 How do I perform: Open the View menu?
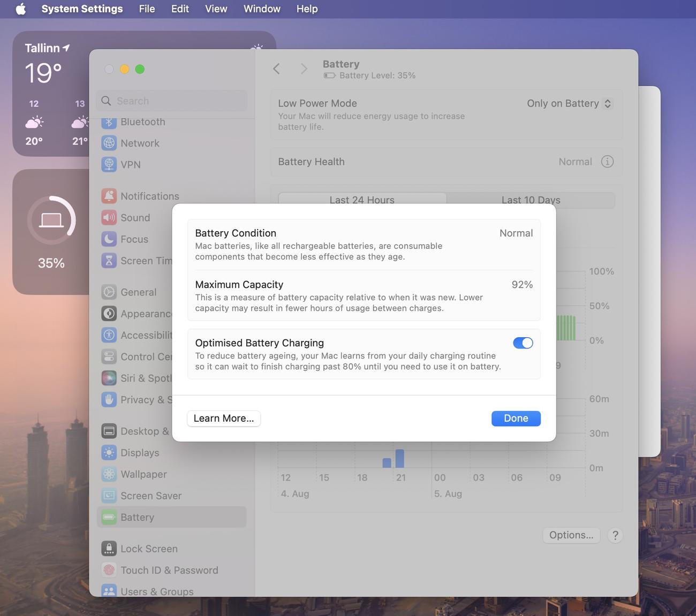tap(216, 9)
